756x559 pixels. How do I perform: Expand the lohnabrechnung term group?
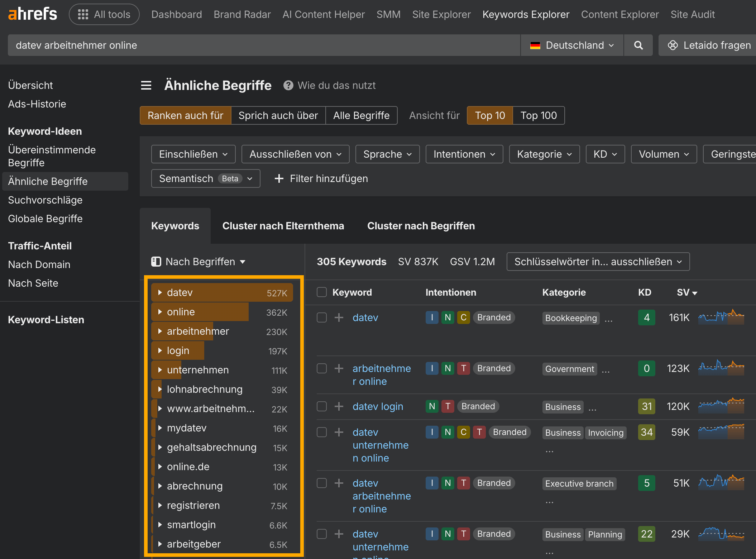tap(160, 390)
